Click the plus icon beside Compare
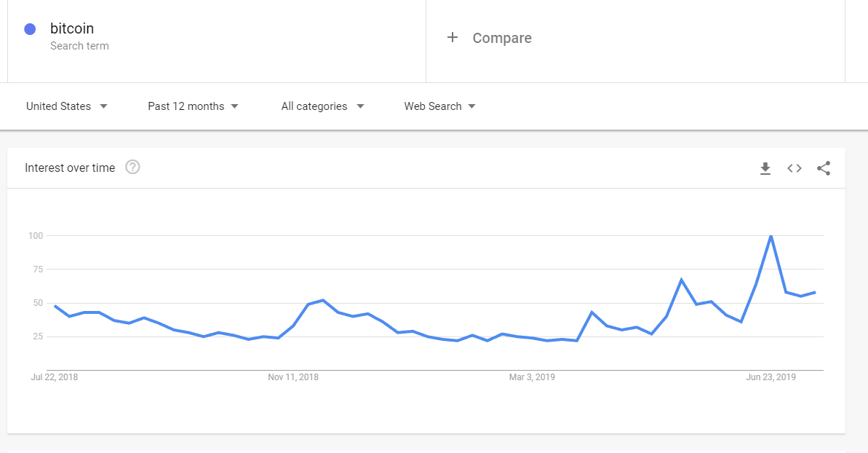 453,38
